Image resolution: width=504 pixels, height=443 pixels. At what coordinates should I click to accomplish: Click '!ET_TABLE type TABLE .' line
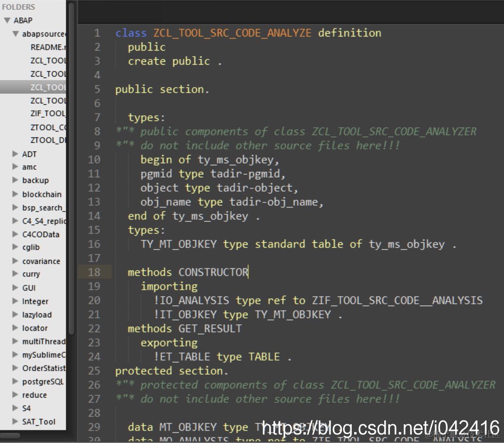point(223,357)
